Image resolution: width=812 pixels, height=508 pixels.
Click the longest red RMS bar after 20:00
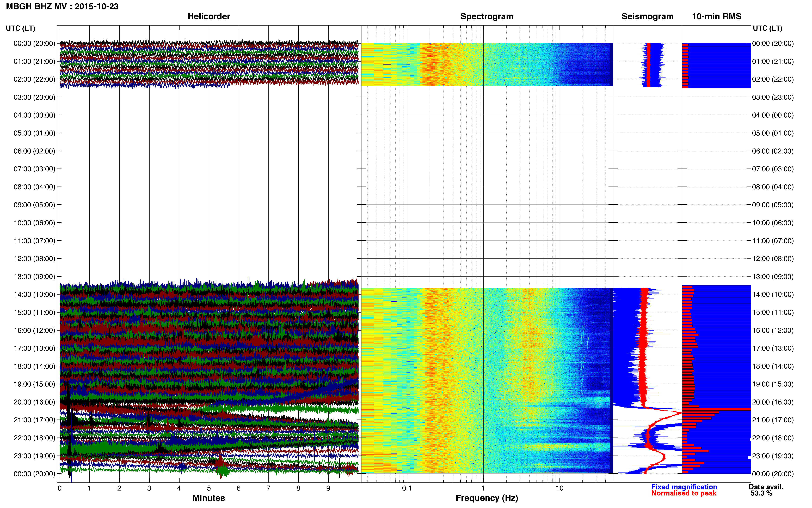(x=716, y=409)
